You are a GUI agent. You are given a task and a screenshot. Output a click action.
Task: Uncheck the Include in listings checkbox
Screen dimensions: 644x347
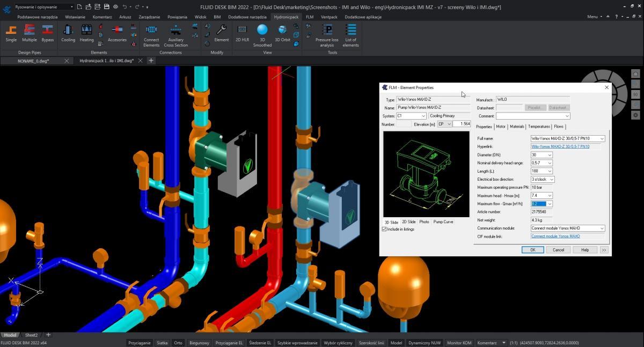[384, 229]
